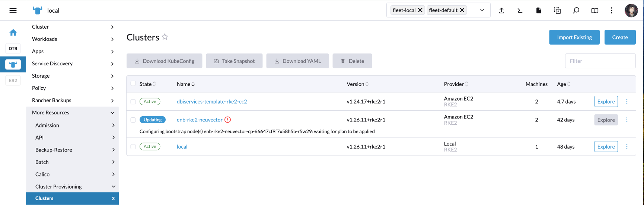Click the Home icon in sidebar
The height and width of the screenshot is (205, 644).
[13, 33]
